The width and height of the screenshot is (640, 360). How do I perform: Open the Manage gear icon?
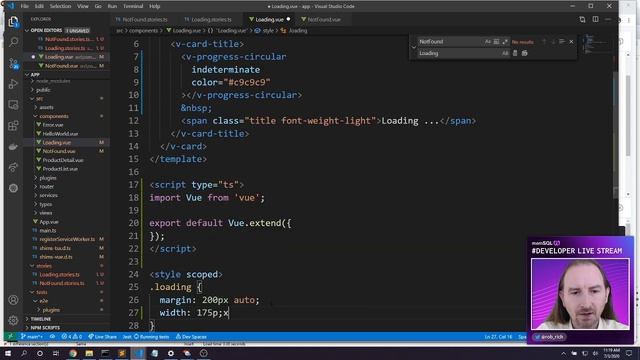(13, 320)
